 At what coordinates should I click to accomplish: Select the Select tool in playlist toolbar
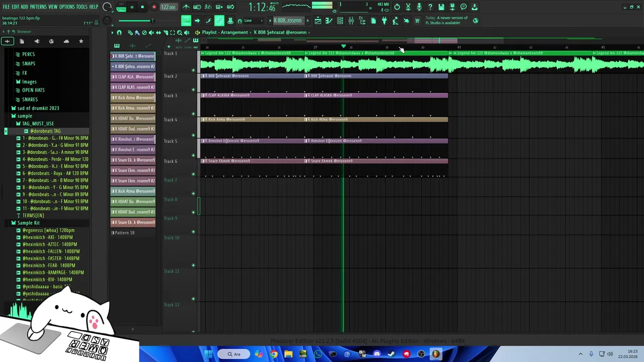(173, 32)
